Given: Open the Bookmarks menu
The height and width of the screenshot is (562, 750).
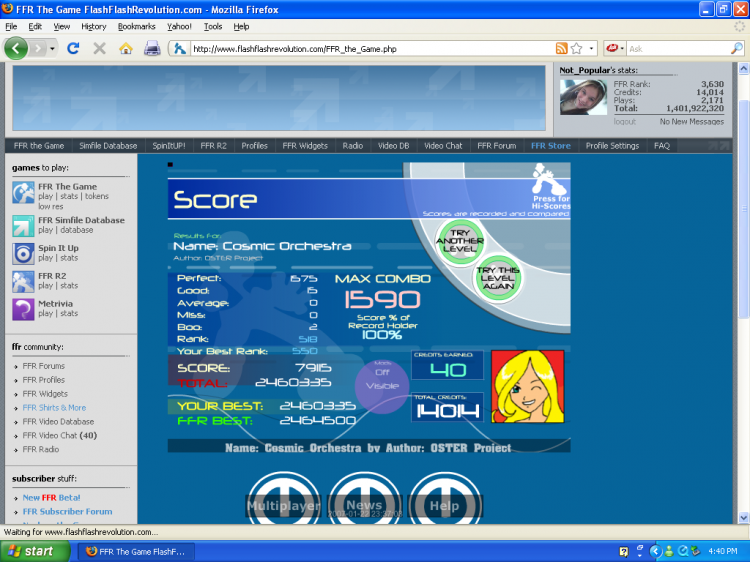Looking at the screenshot, I should (x=136, y=26).
